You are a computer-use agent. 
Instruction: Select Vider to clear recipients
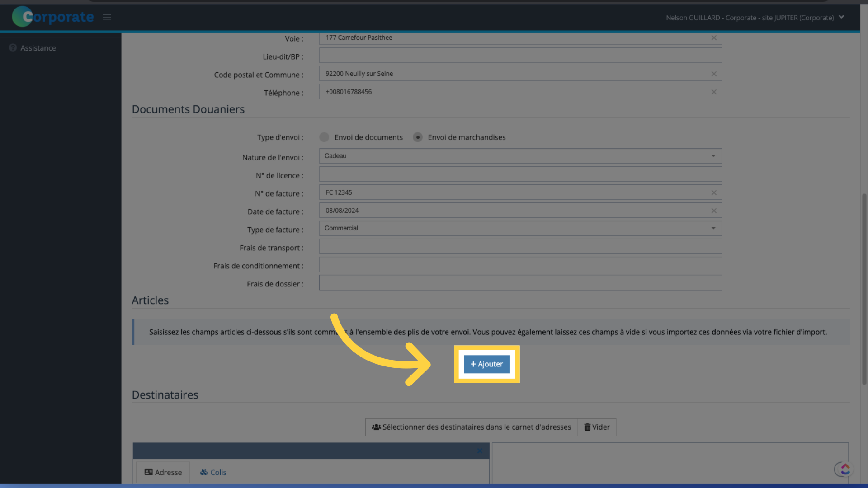coord(597,427)
